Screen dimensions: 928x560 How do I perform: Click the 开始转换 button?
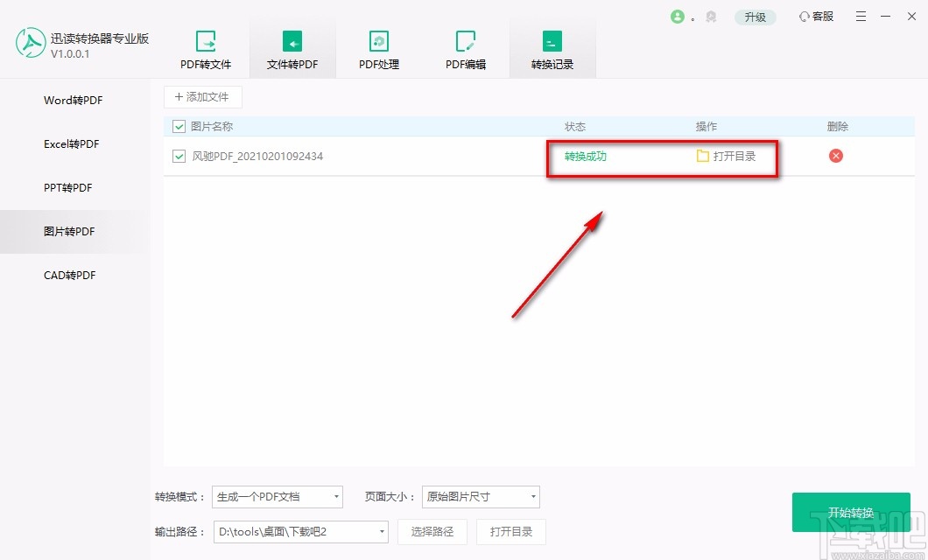tap(850, 512)
